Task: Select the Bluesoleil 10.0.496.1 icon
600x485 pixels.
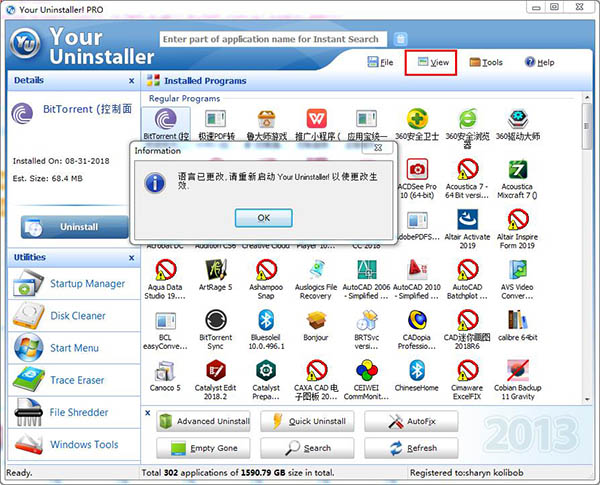Action: click(x=266, y=320)
